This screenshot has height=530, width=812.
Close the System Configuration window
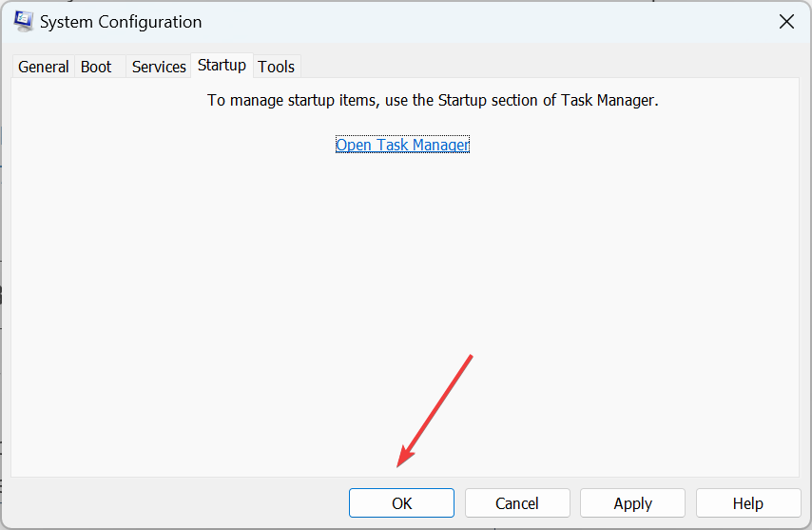tap(786, 22)
